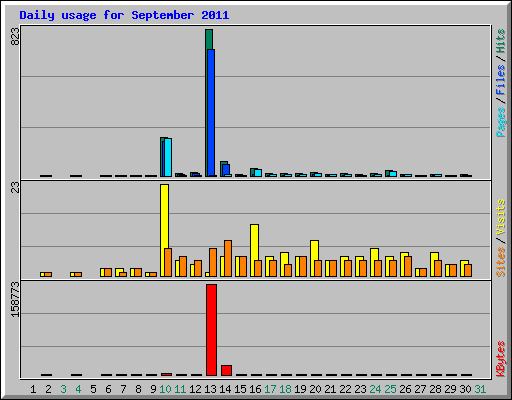This screenshot has height=400, width=512.
Task: Click the red 'KBytes' legend label
Action: point(501,359)
